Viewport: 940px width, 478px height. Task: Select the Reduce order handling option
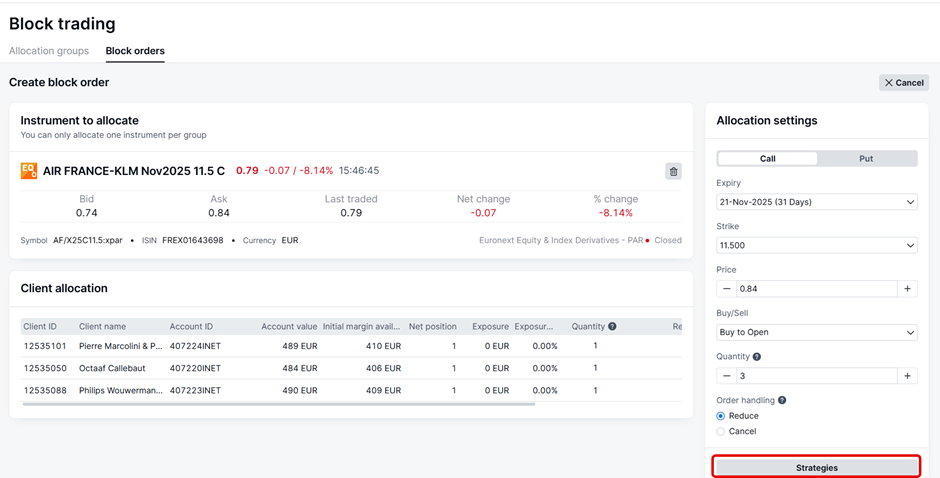[x=721, y=416]
